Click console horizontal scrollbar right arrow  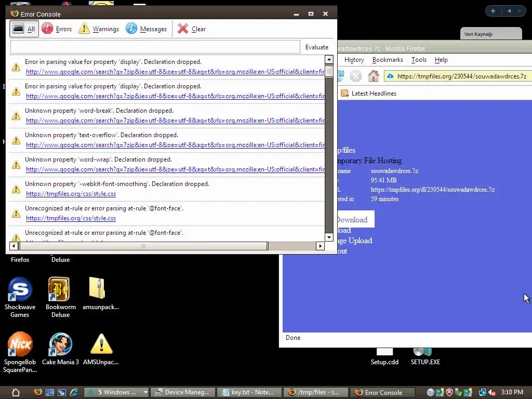click(x=320, y=246)
